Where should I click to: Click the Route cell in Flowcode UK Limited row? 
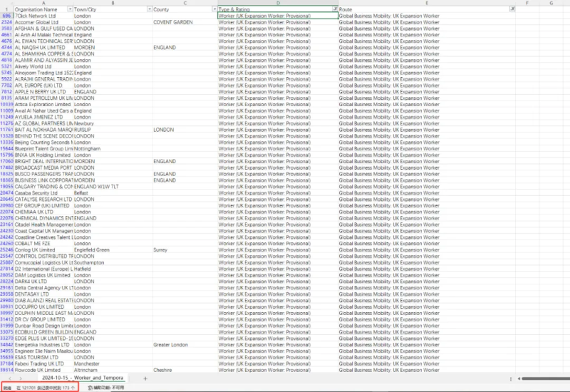[427, 370]
